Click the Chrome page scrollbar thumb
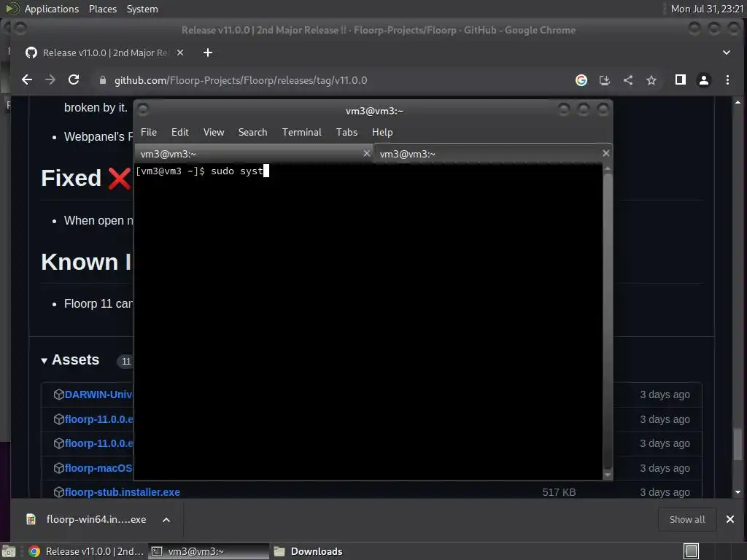 [738, 444]
